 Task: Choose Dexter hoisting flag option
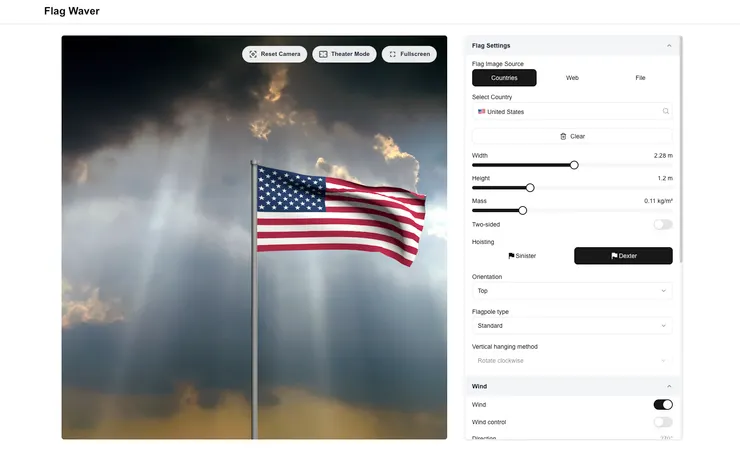(x=623, y=256)
